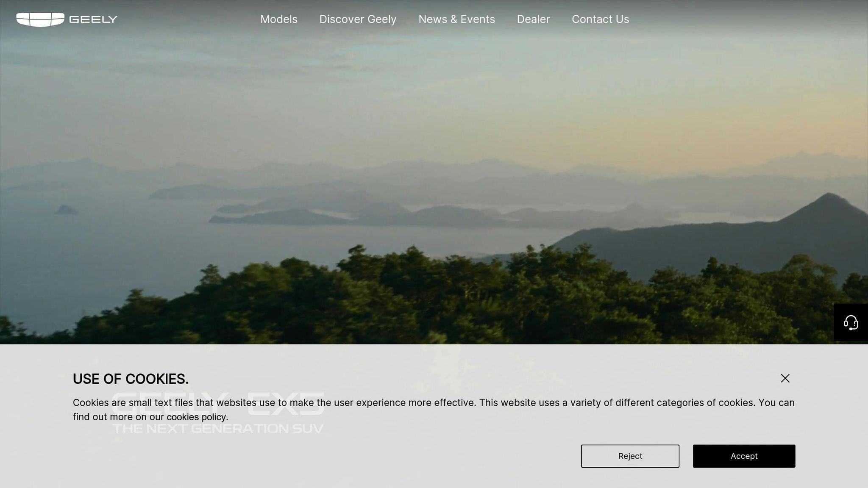The width and height of the screenshot is (868, 488).
Task: Open the Contact Us page
Action: click(x=600, y=19)
